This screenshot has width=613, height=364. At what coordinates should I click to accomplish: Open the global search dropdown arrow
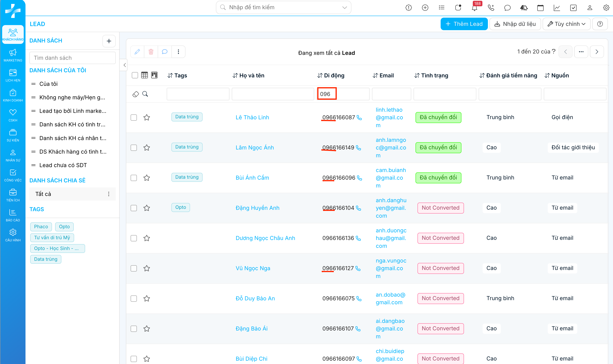point(344,8)
